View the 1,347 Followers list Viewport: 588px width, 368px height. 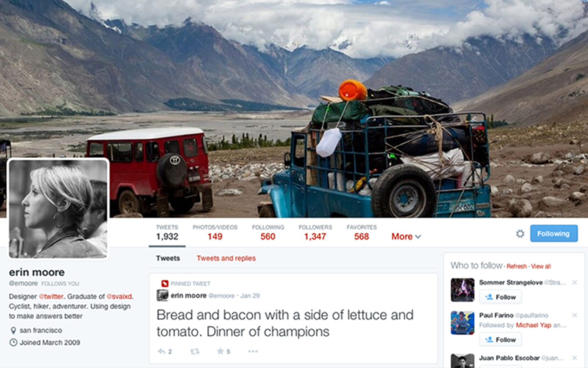315,233
